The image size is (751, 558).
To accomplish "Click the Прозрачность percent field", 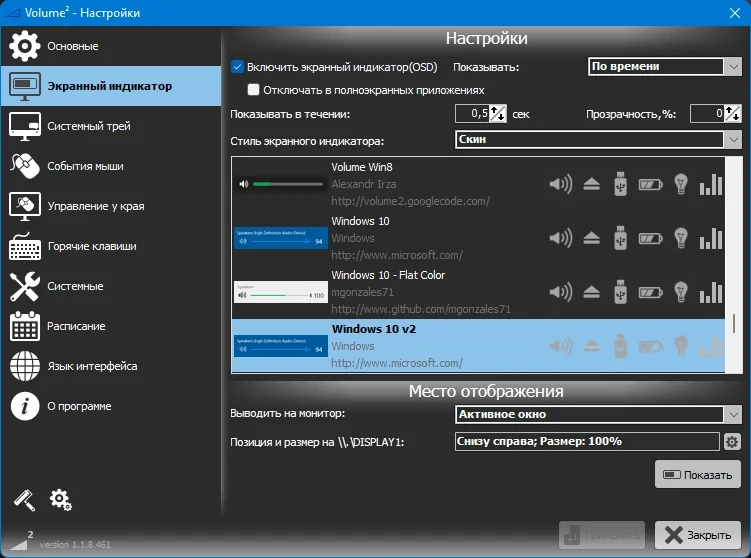I will (707, 114).
